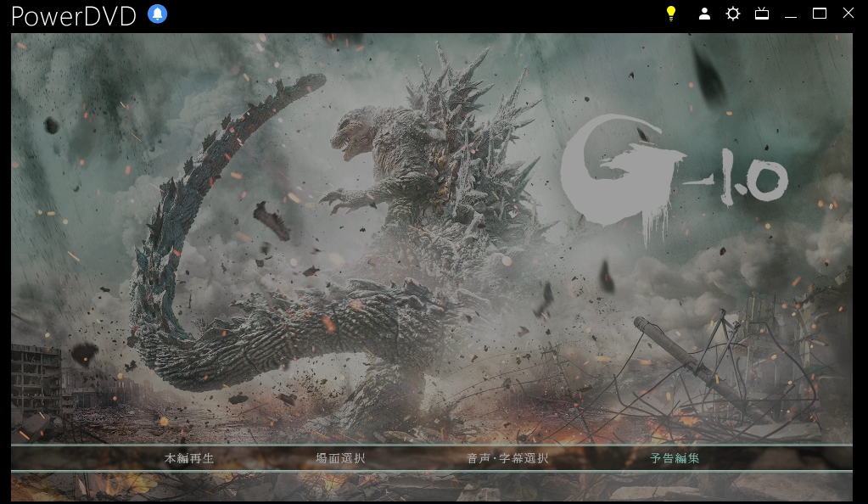Select the 予告編集 trailers menu item
The image size is (868, 504).
(x=675, y=458)
